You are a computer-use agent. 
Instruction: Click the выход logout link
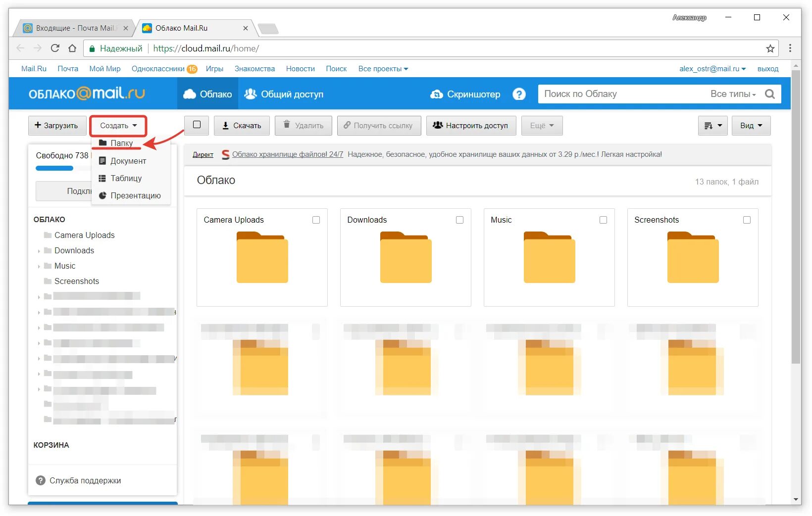[768, 69]
